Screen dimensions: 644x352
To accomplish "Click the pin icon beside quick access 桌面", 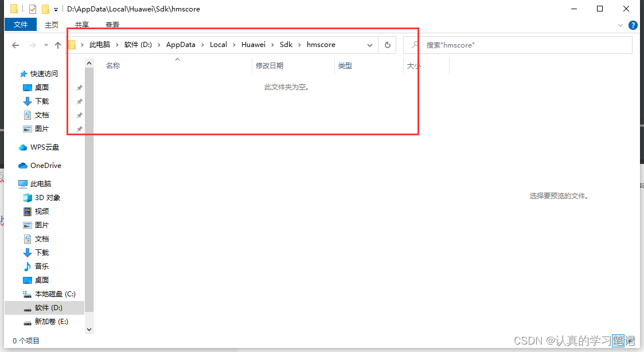I will tap(80, 88).
